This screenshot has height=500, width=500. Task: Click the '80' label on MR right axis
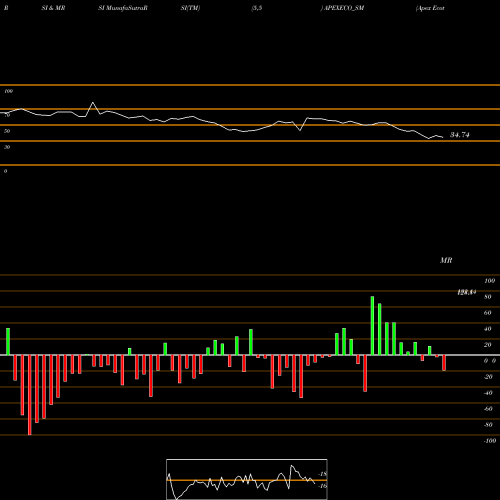click(488, 297)
